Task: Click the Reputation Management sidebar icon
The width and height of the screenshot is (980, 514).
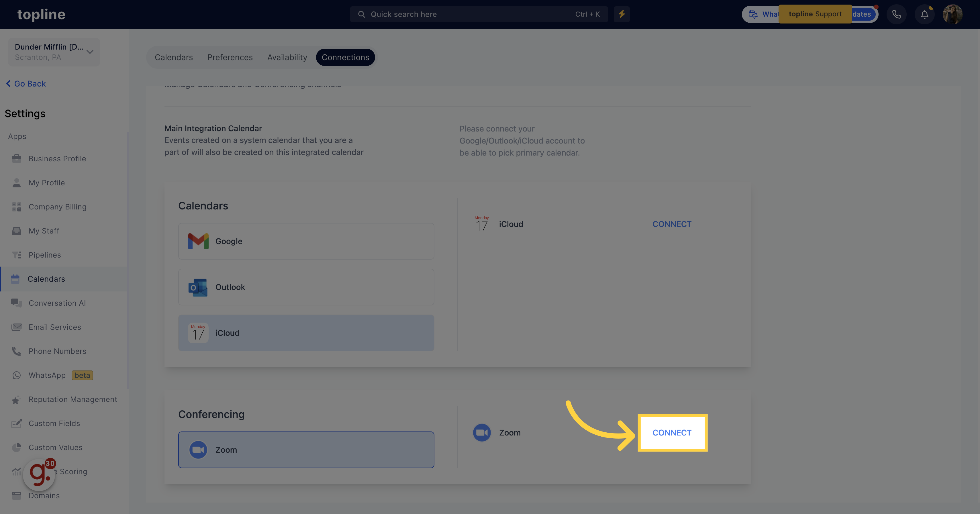Action: 16,400
